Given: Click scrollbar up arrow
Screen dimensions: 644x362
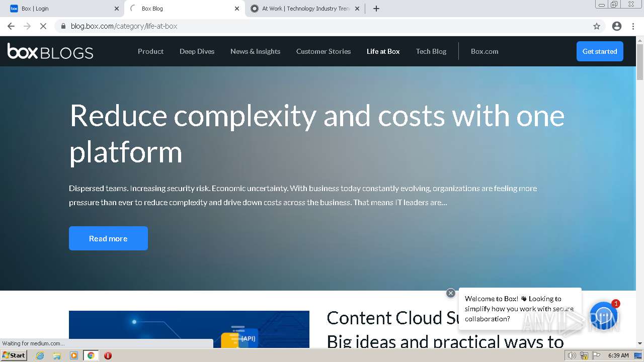Looking at the screenshot, I should pyautogui.click(x=640, y=40).
